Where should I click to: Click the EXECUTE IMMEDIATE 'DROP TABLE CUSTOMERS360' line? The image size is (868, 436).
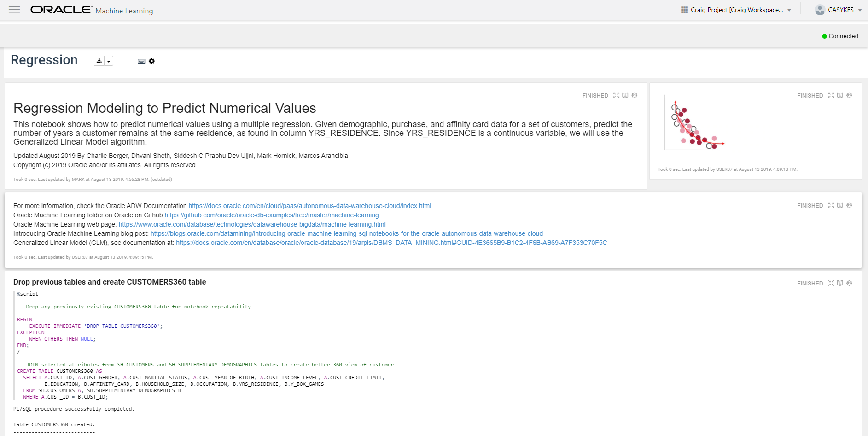pos(96,326)
